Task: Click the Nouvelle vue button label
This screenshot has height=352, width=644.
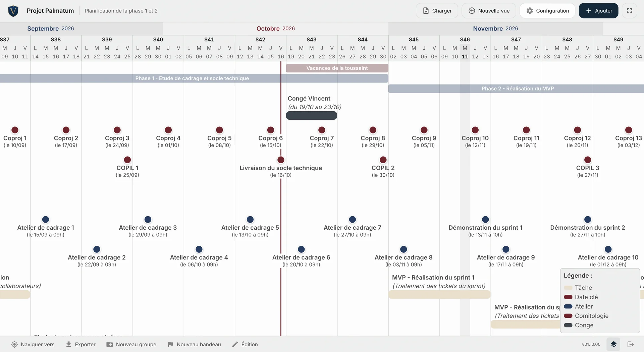Action: click(494, 11)
